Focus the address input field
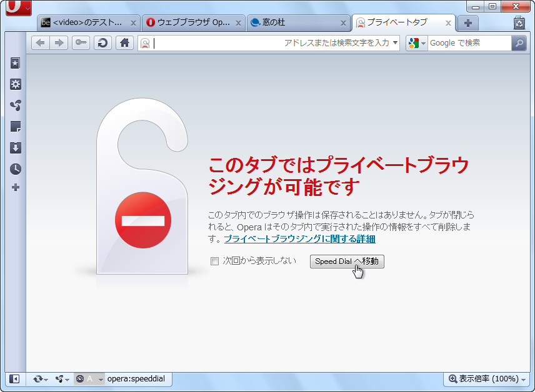The width and height of the screenshot is (535, 392). [269, 43]
